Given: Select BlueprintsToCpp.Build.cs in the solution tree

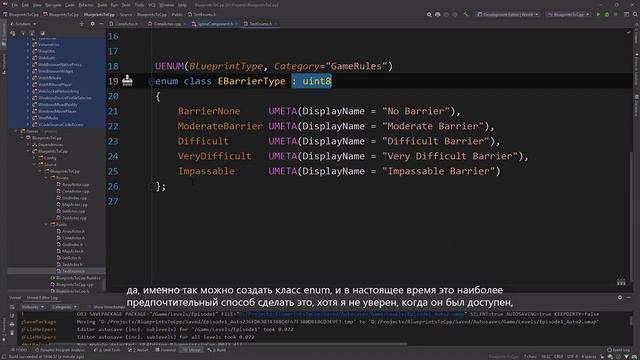Looking at the screenshot, I should click(76, 278).
